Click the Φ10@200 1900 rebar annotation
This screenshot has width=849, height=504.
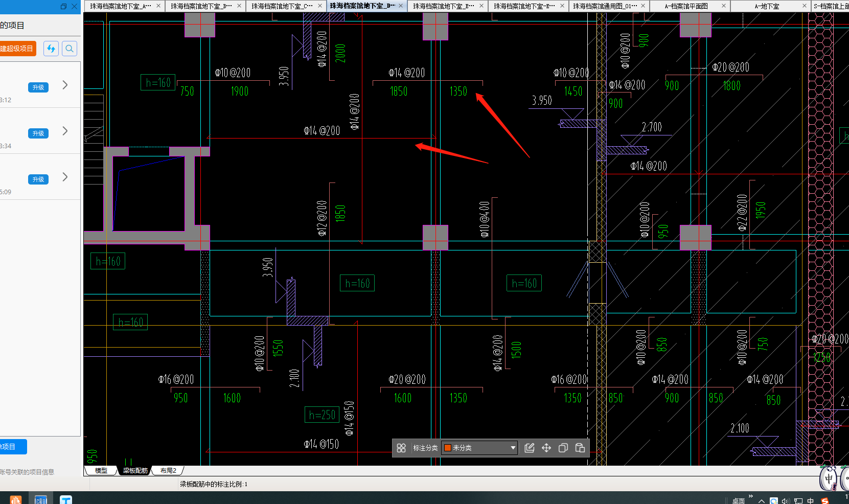click(x=233, y=82)
